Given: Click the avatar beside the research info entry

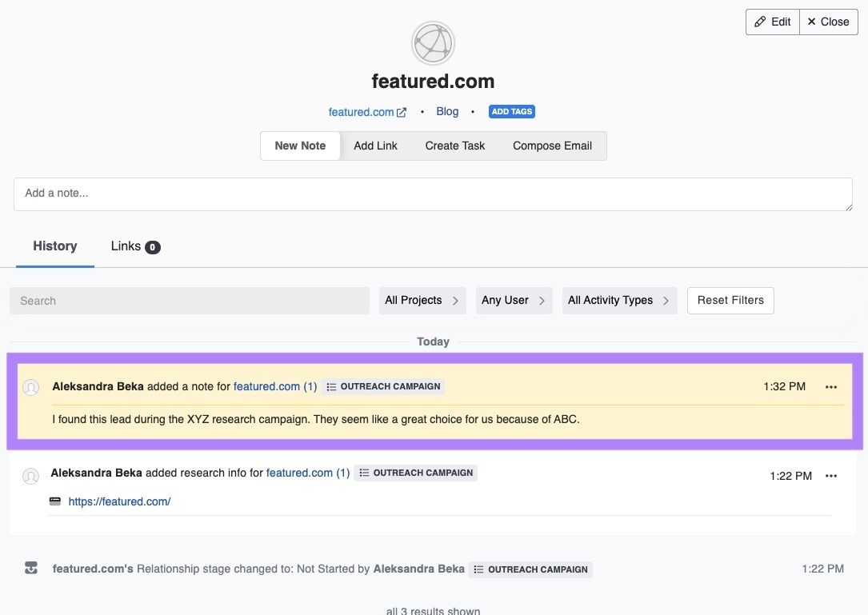Looking at the screenshot, I should click(x=31, y=476).
